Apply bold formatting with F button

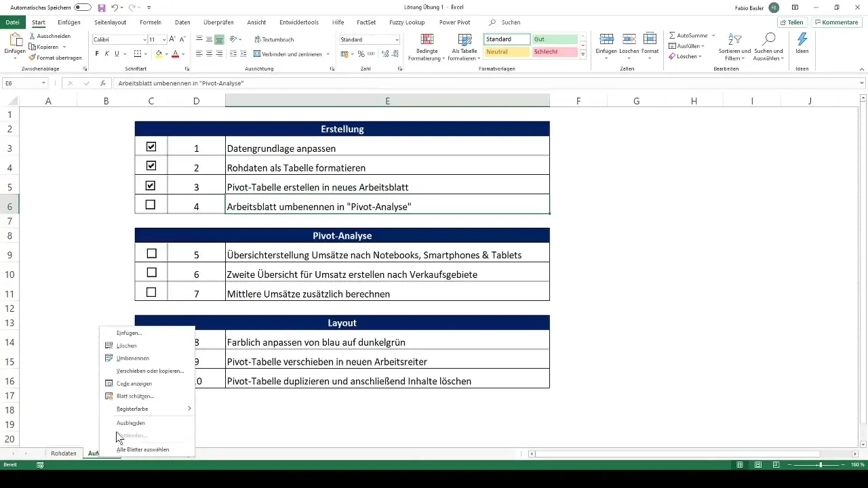97,54
